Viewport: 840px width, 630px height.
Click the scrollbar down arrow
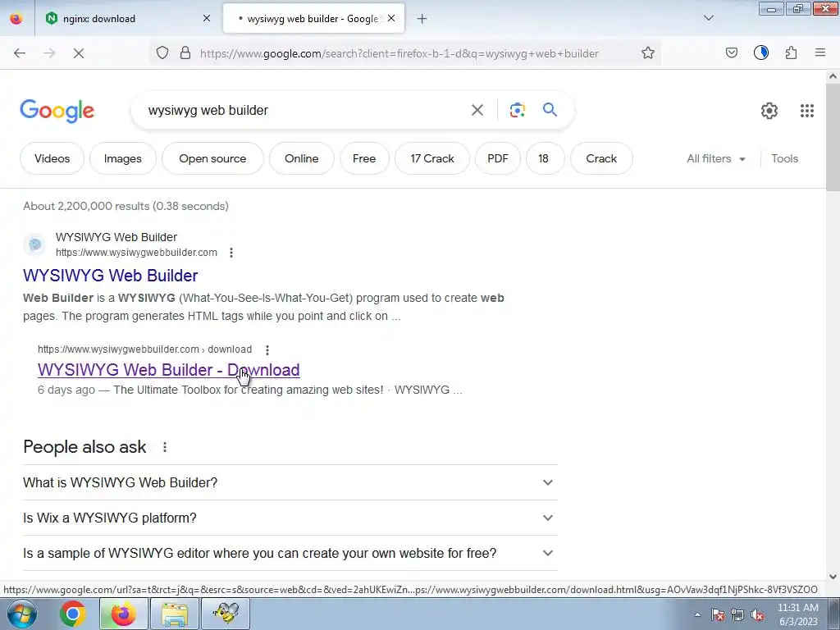click(833, 577)
